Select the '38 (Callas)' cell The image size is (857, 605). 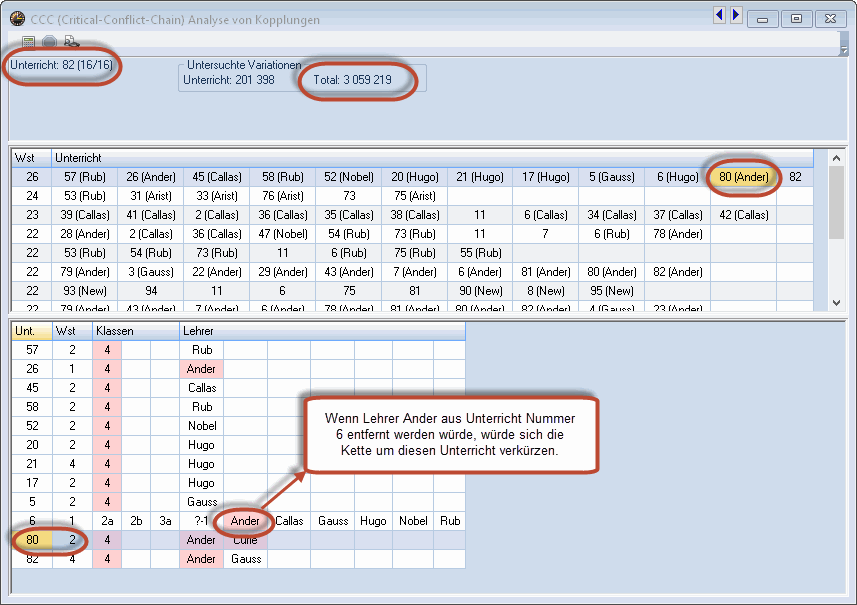tap(415, 215)
